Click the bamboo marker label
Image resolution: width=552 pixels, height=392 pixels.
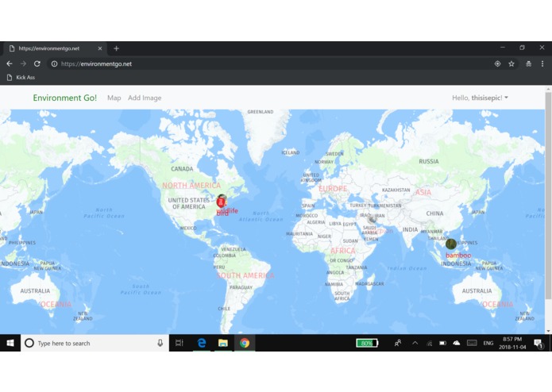458,256
